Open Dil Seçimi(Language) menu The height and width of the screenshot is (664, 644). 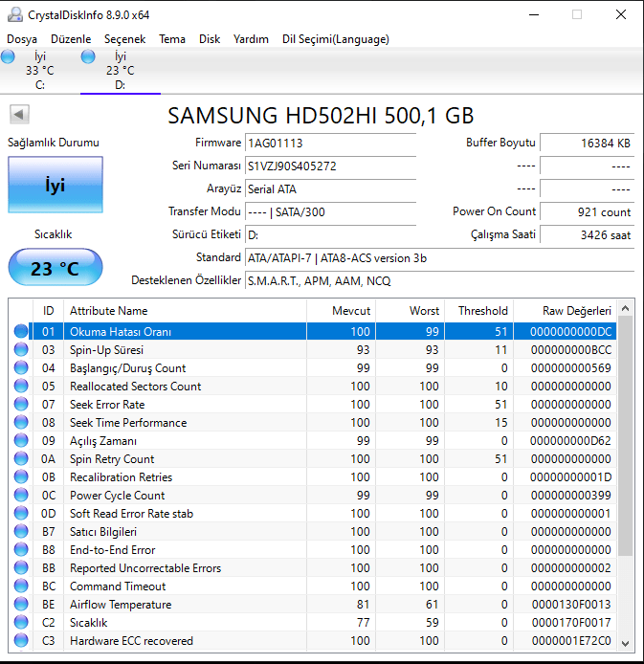[x=336, y=39]
